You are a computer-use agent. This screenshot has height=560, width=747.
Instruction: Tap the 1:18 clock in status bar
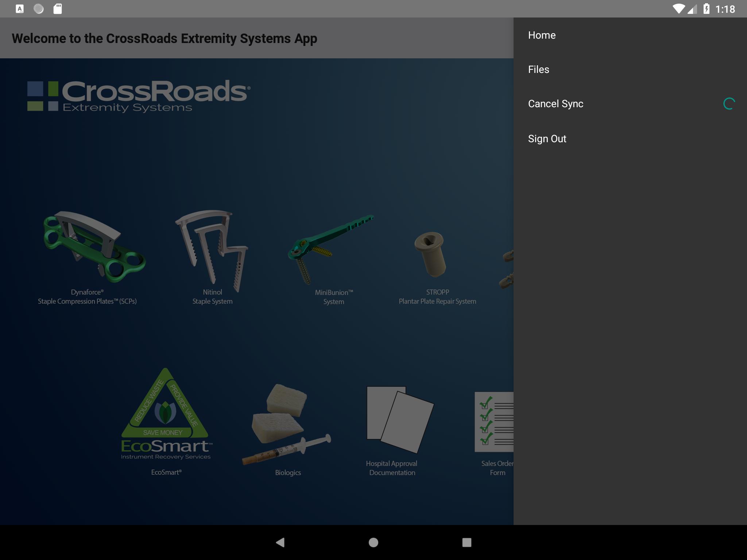[x=725, y=9]
